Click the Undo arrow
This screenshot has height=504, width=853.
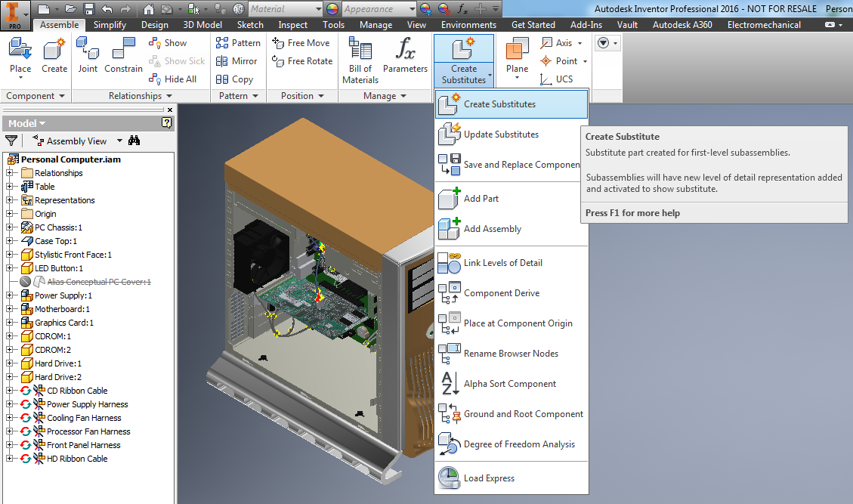[107, 9]
